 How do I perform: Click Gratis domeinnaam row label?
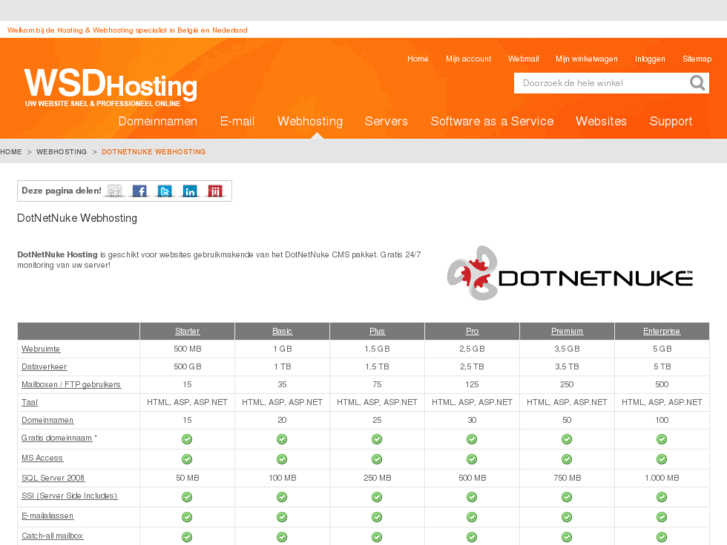click(57, 438)
